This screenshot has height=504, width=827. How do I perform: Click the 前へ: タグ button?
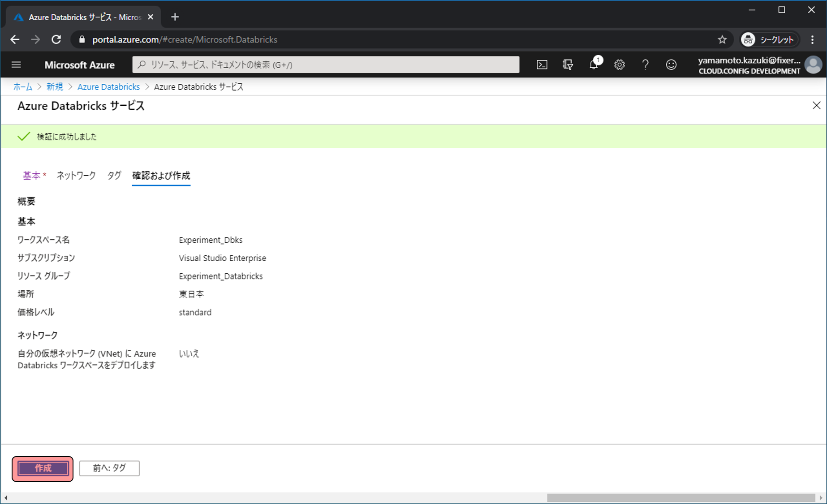pyautogui.click(x=109, y=468)
